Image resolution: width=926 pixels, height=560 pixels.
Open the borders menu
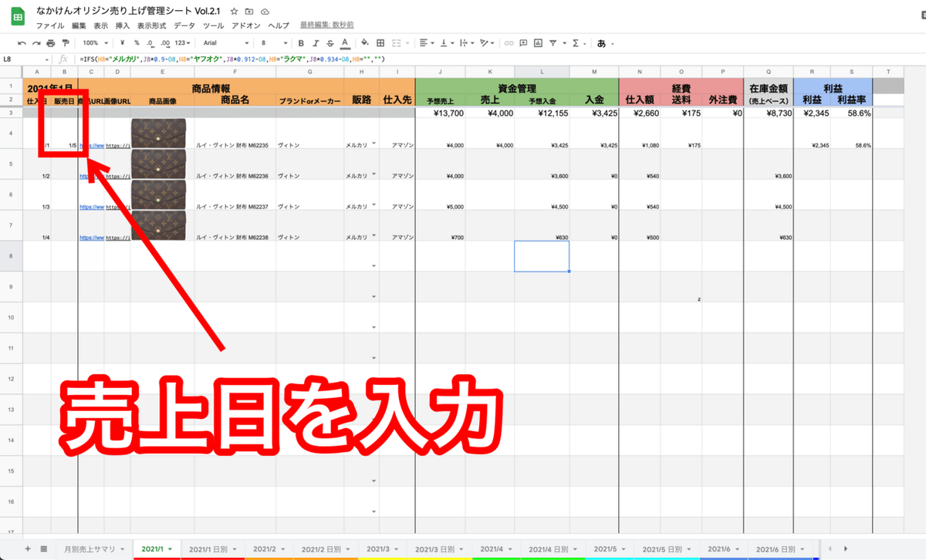pos(380,43)
